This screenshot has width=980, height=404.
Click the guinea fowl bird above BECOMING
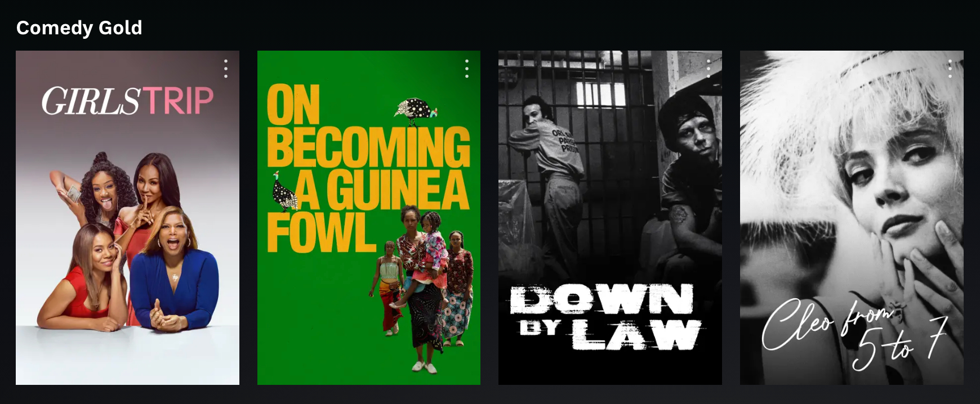coord(416,111)
